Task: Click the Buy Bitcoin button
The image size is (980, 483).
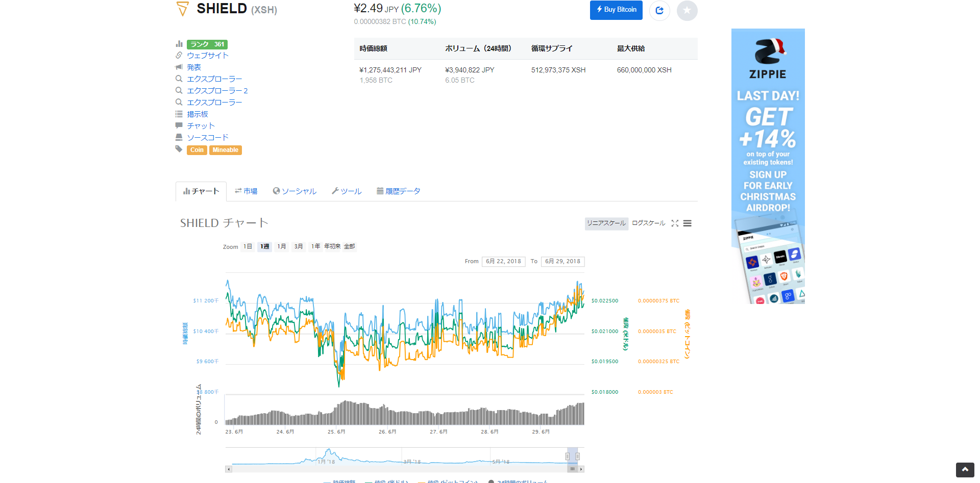Action: coord(616,10)
